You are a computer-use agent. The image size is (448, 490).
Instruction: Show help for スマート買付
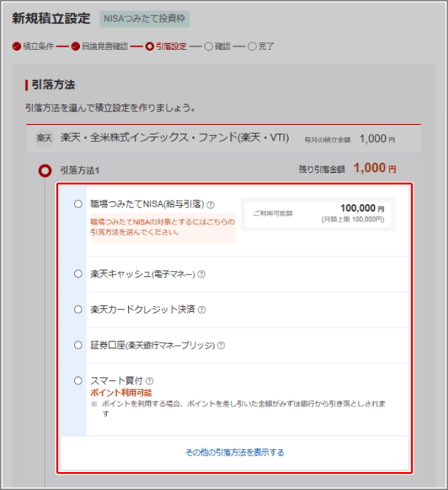click(x=150, y=381)
